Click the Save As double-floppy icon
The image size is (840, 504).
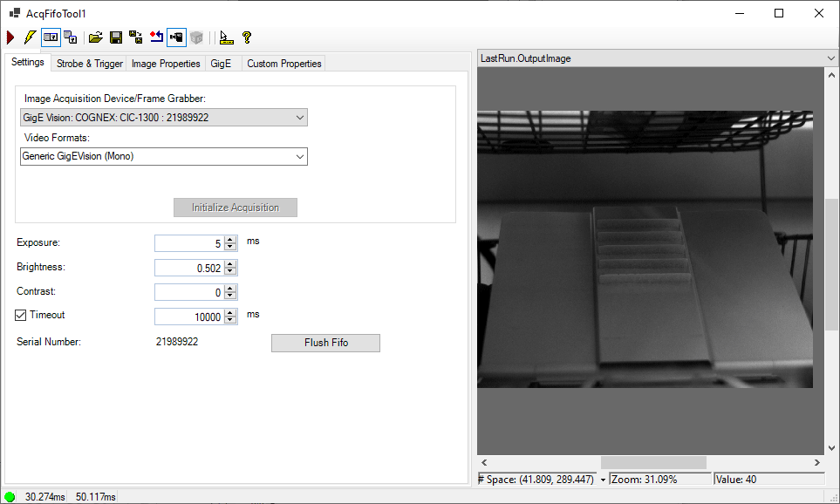pos(136,37)
